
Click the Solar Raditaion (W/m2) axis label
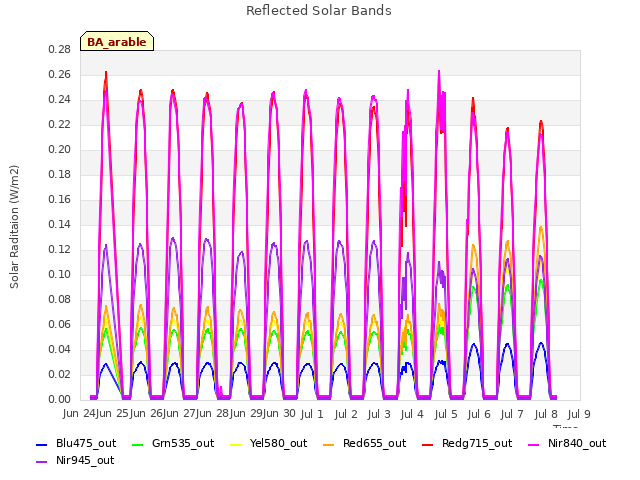pos(14,227)
